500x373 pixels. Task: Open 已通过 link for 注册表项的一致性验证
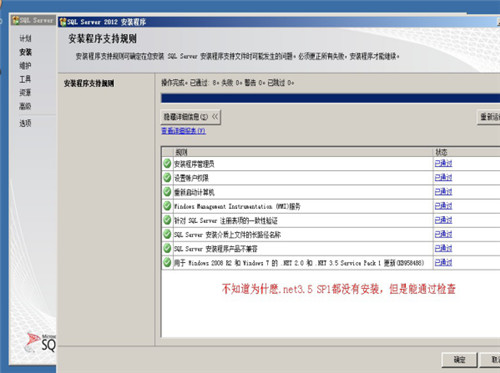pyautogui.click(x=443, y=220)
